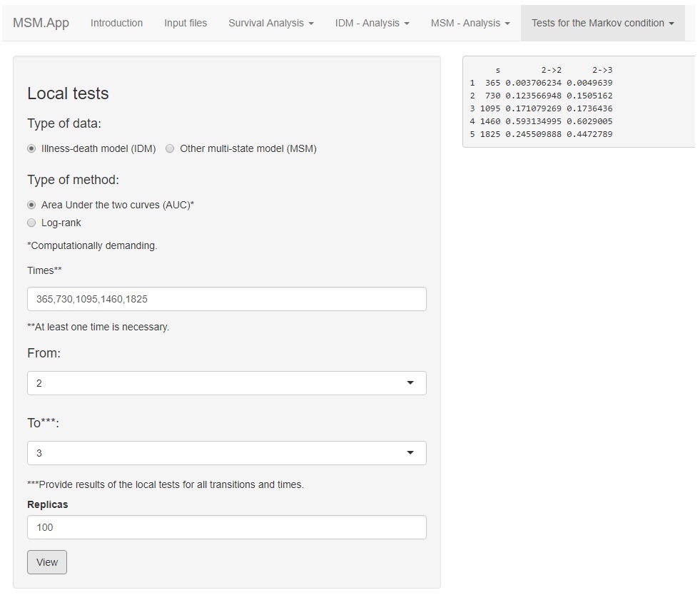This screenshot has width=700, height=600.
Task: Click the local tests results output table
Action: click(x=578, y=102)
